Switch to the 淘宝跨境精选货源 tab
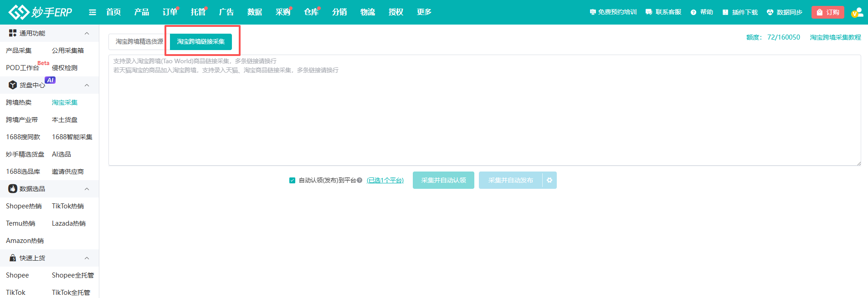 139,41
